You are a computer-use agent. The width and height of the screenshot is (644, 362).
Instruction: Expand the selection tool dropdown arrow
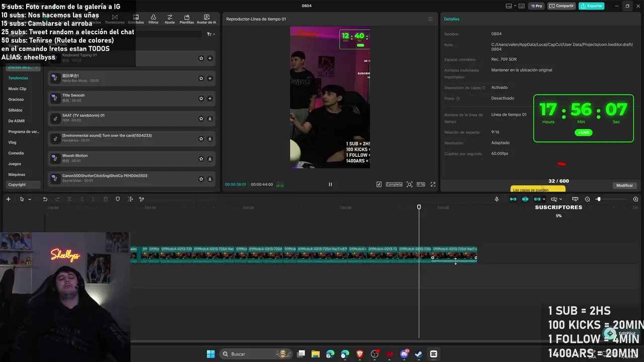click(x=30, y=200)
